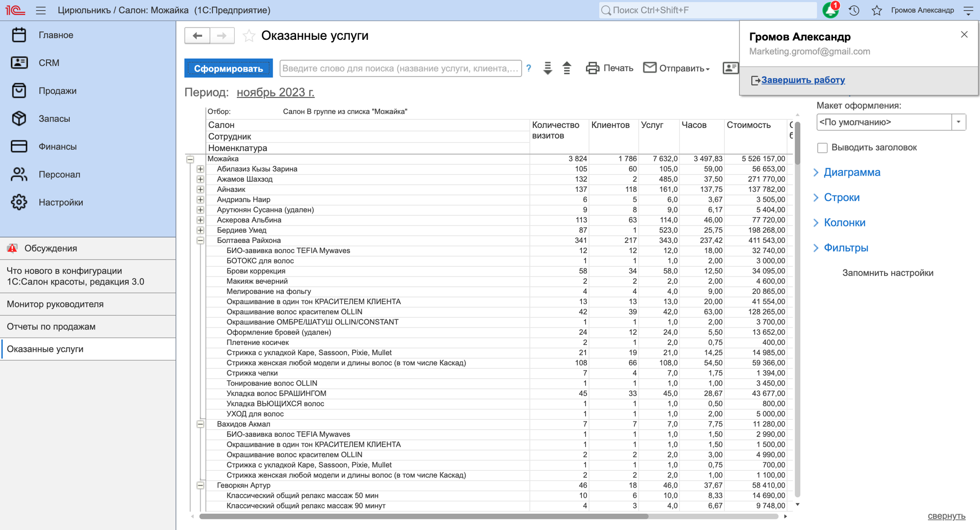Open the service menu next to Громов Александр
This screenshot has height=530, width=980.
968,10
